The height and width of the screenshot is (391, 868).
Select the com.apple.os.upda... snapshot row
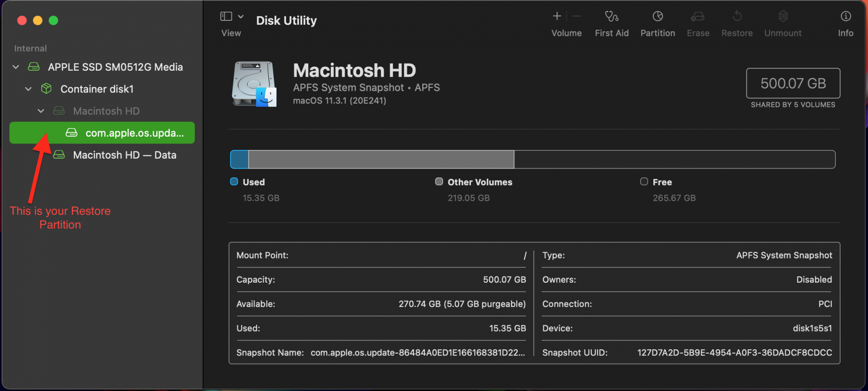[x=102, y=133]
